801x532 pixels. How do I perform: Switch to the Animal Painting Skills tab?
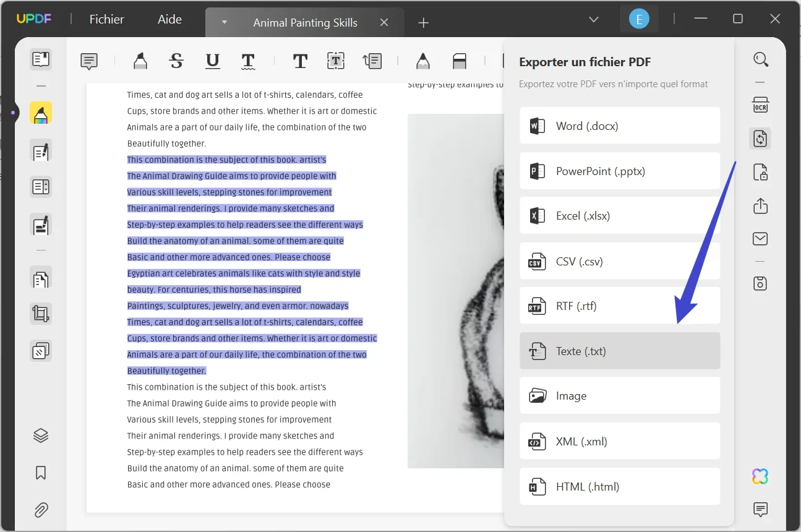305,22
